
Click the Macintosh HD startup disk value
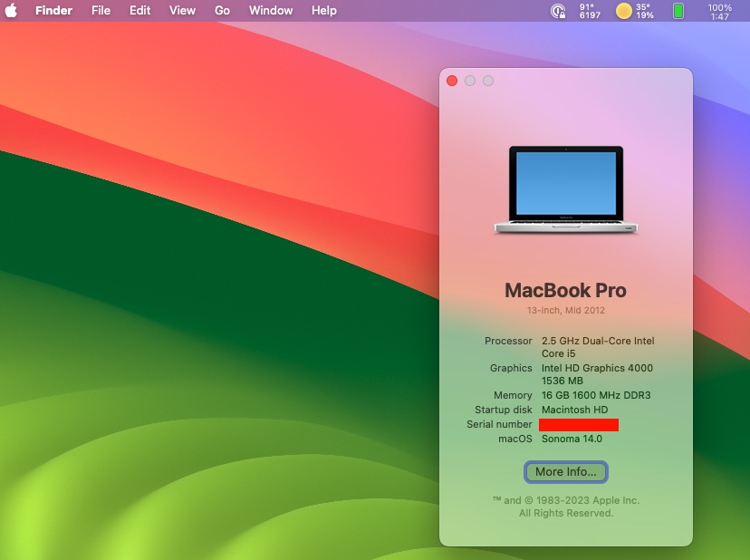pyautogui.click(x=574, y=410)
